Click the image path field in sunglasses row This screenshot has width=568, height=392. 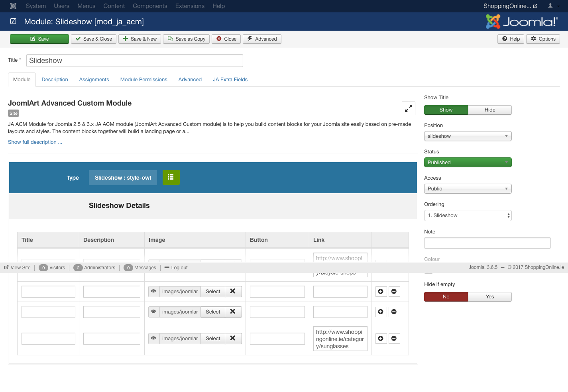tap(180, 338)
